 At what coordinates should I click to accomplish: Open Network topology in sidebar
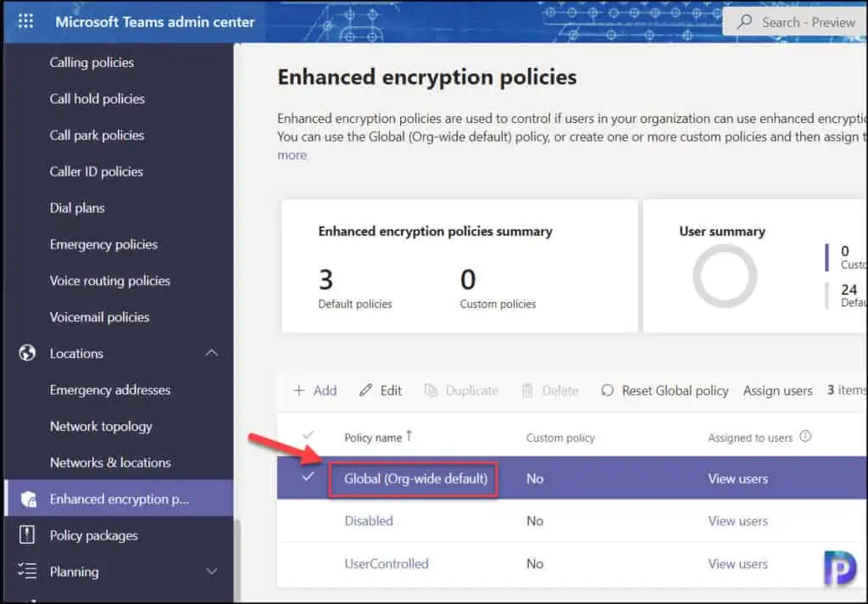pyautogui.click(x=101, y=427)
